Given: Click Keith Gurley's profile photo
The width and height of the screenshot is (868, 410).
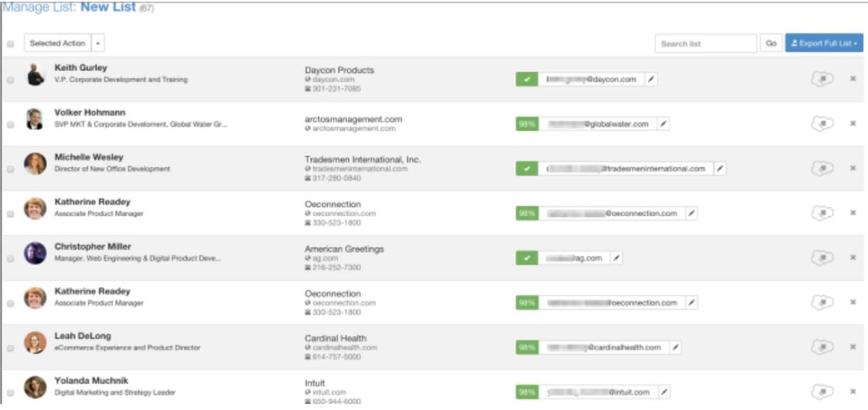Looking at the screenshot, I should click(35, 74).
